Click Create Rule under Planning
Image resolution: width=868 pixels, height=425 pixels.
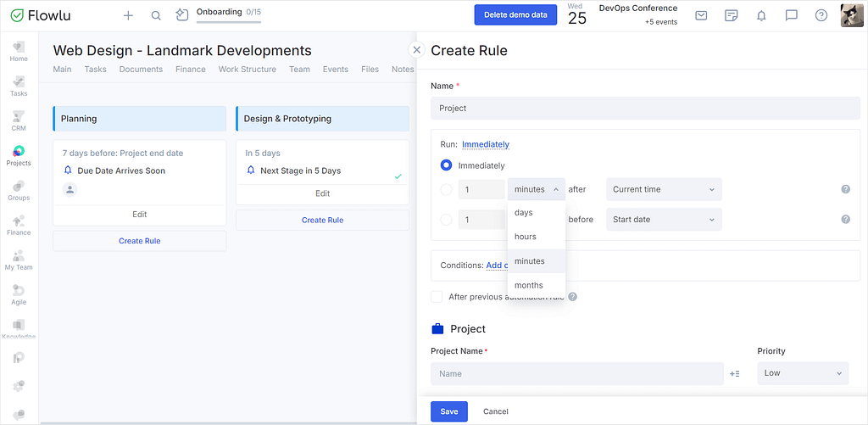[140, 241]
